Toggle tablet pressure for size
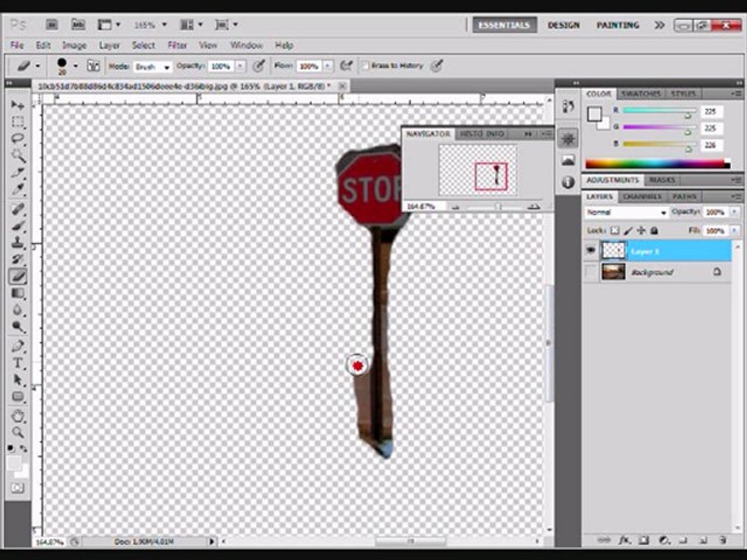Viewport: 747px width, 560px height. (437, 66)
